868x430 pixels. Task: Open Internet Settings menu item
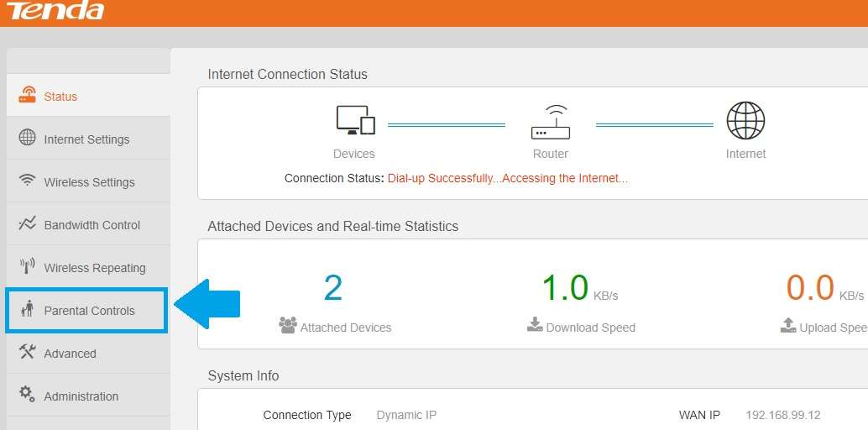[x=88, y=139]
